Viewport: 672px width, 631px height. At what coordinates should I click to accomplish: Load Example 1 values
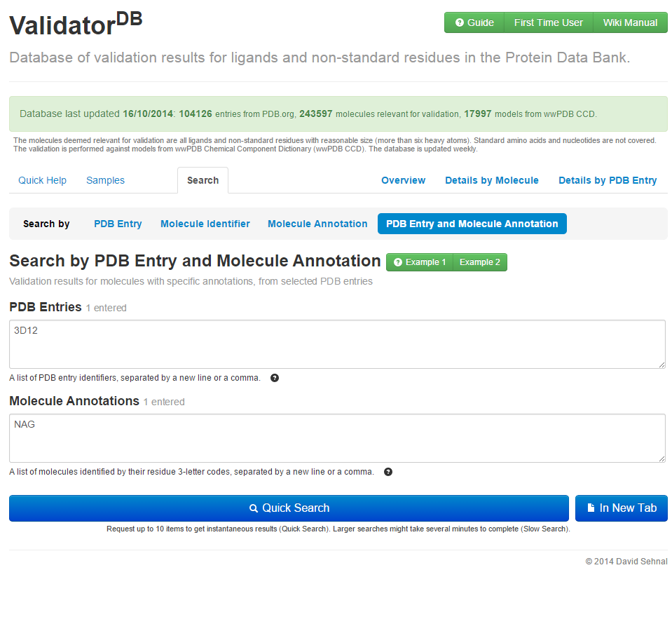click(420, 262)
